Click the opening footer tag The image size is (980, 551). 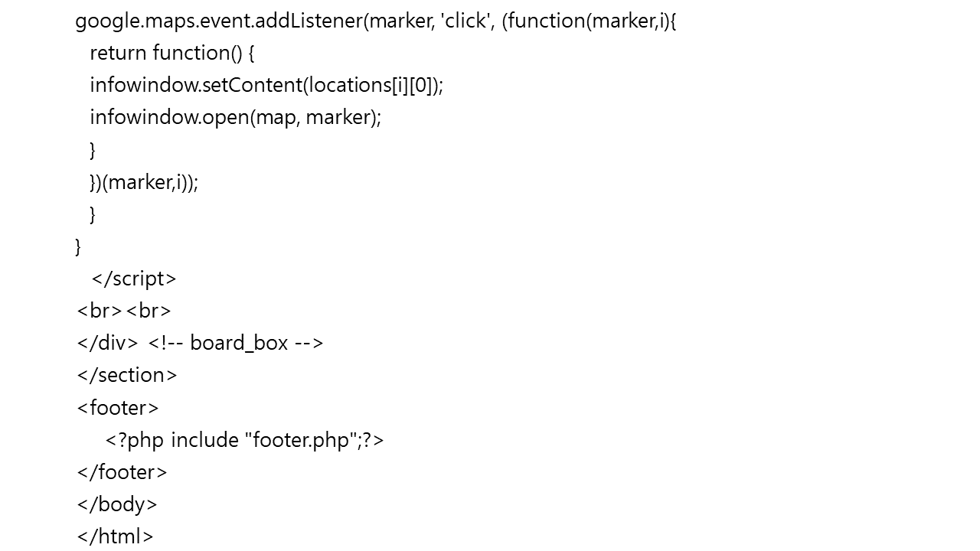click(x=118, y=408)
